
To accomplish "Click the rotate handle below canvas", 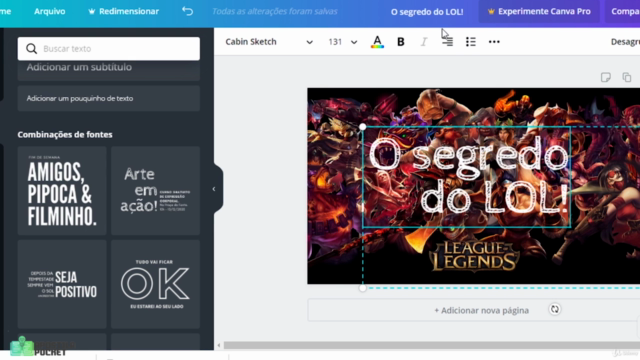I will pos(555,309).
